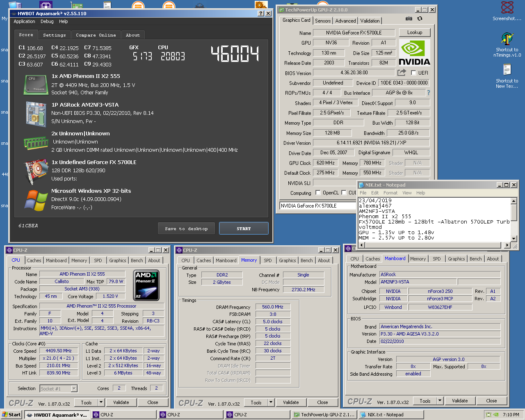Click the Tools button in CPU-Z Mainboard window
The width and height of the screenshot is (525, 420).
[425, 401]
